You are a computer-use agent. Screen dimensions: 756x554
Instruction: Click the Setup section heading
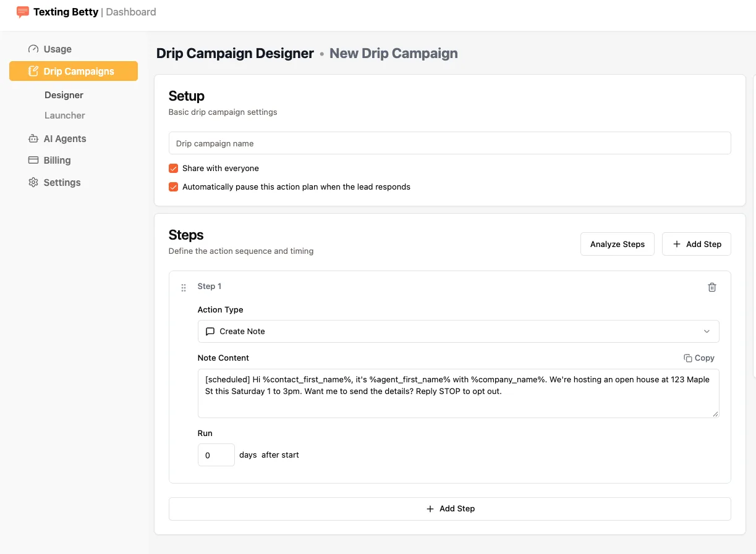(x=186, y=96)
